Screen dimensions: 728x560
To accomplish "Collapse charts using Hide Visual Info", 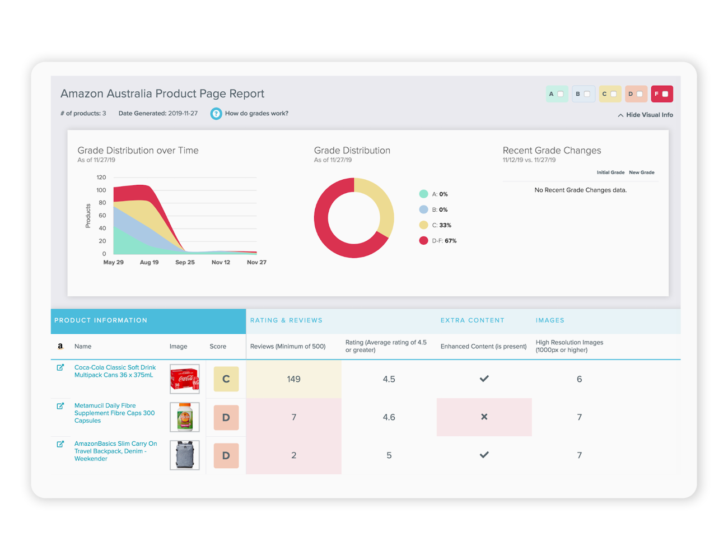I will click(646, 114).
